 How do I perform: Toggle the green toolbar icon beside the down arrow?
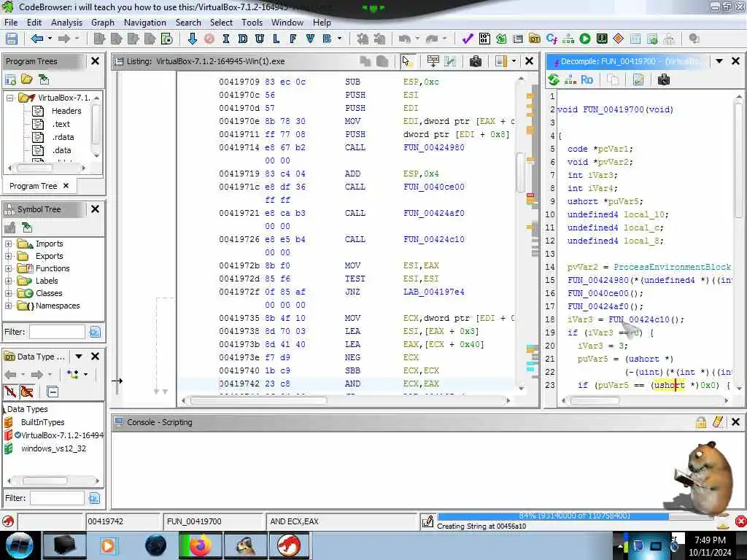(167, 39)
